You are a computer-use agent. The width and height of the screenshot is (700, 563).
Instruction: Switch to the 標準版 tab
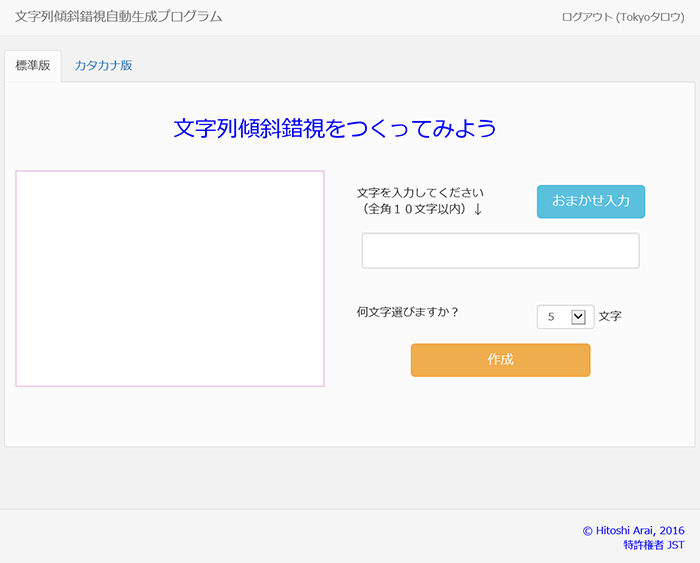click(33, 66)
